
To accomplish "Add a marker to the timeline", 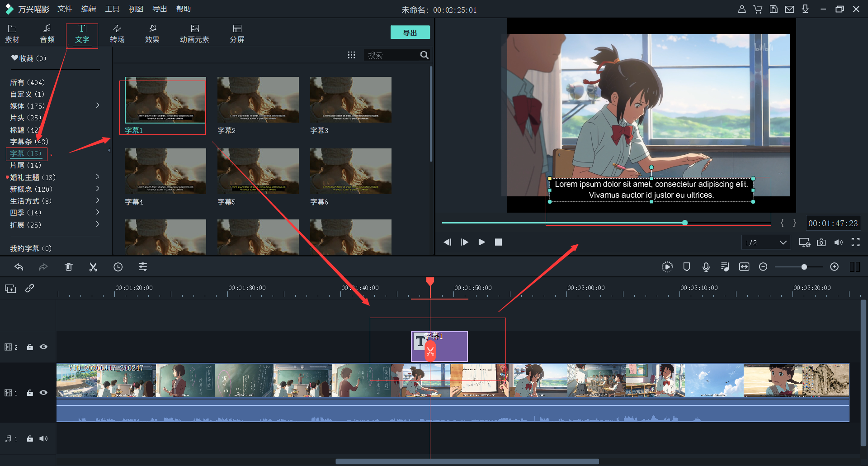I will pos(686,267).
